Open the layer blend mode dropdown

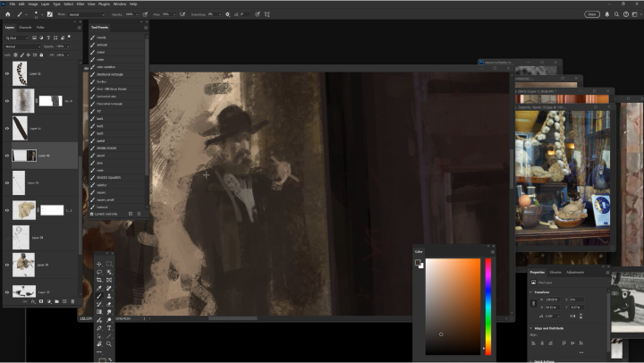coord(22,46)
